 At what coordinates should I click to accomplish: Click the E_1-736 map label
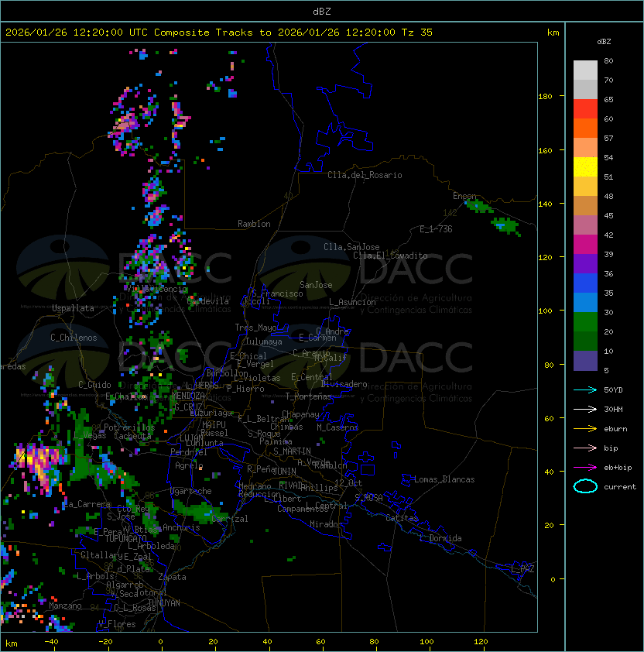pyautogui.click(x=436, y=228)
